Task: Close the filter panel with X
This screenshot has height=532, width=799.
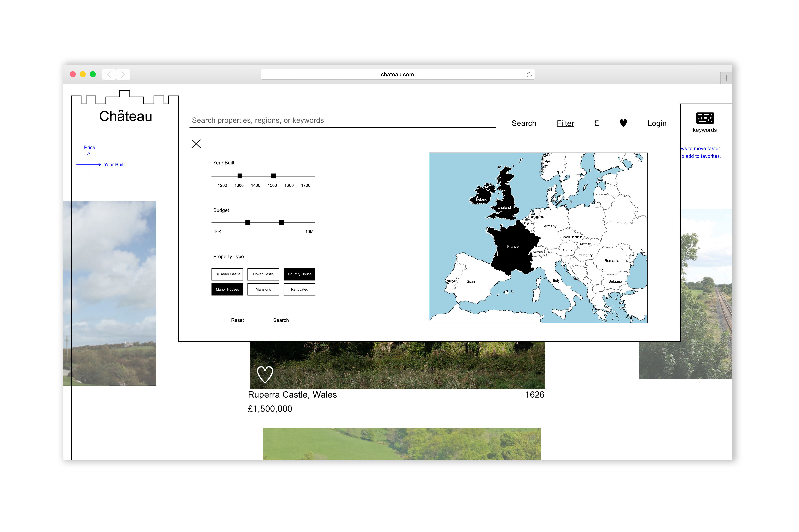Action: 196,143
